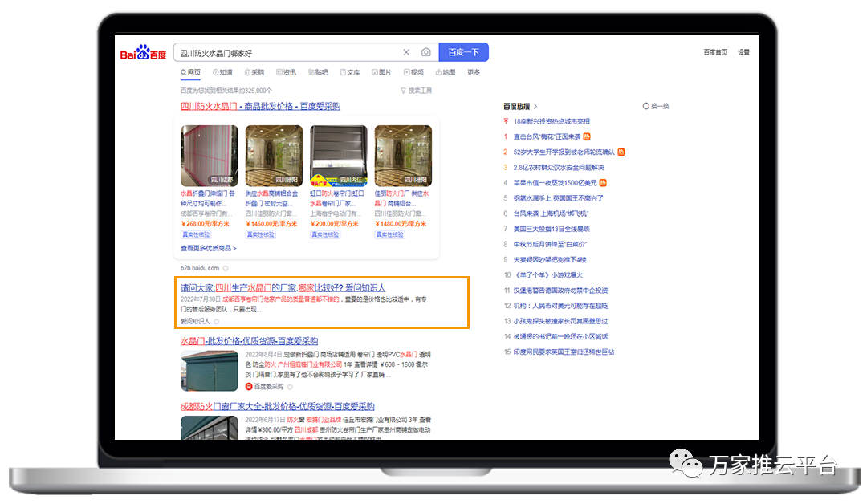Screen dimensions: 867x504
Task: Click the red 百度爱采购 source logo icon
Action: pyautogui.click(x=249, y=386)
